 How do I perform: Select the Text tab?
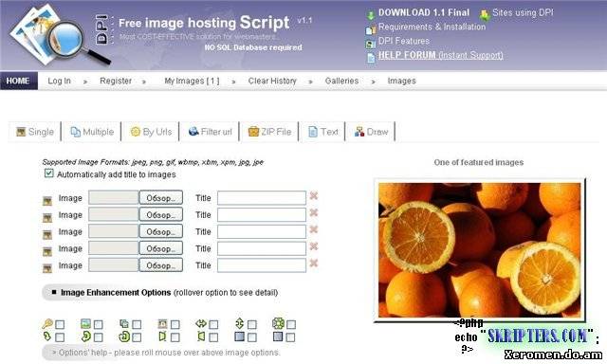click(x=322, y=132)
